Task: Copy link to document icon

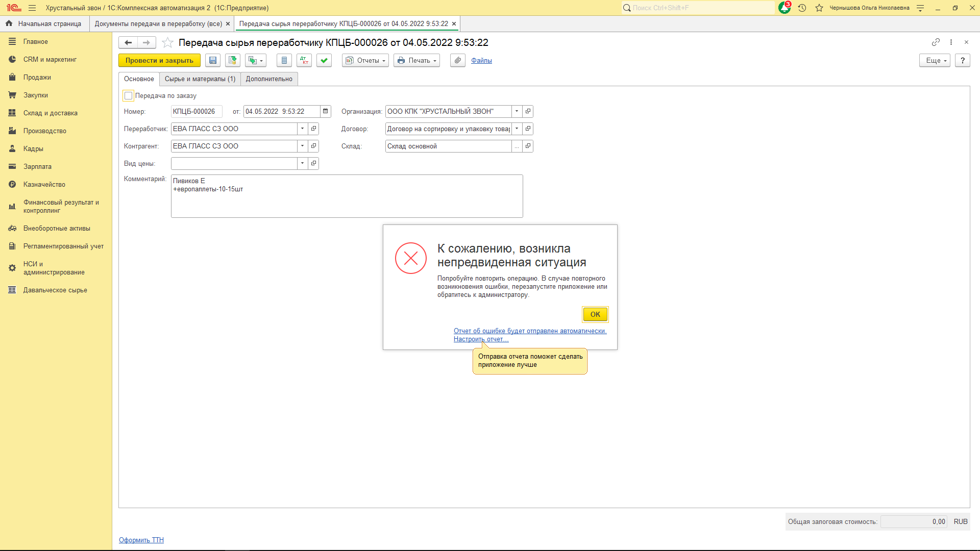Action: [x=936, y=42]
